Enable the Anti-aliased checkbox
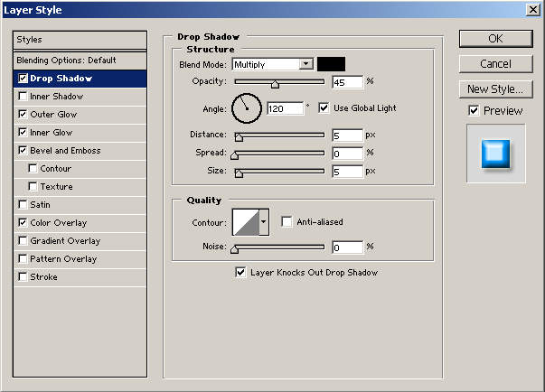Screen dimensions: 545x392 (287, 221)
